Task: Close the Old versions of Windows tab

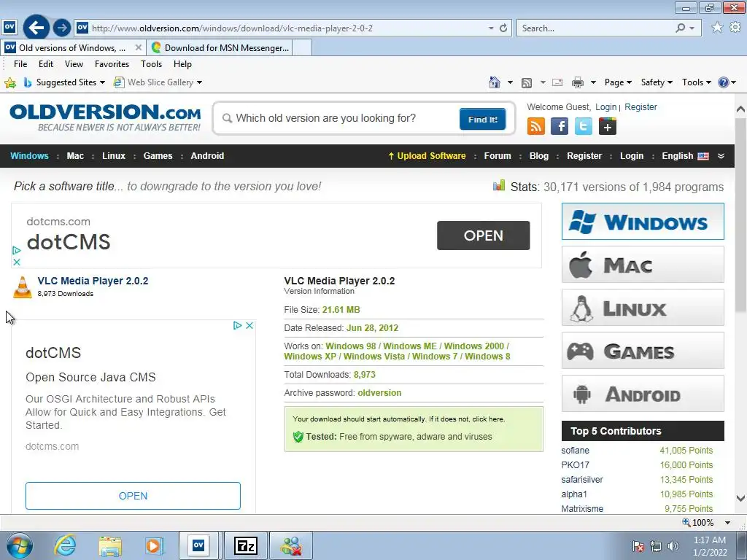Action: point(138,47)
